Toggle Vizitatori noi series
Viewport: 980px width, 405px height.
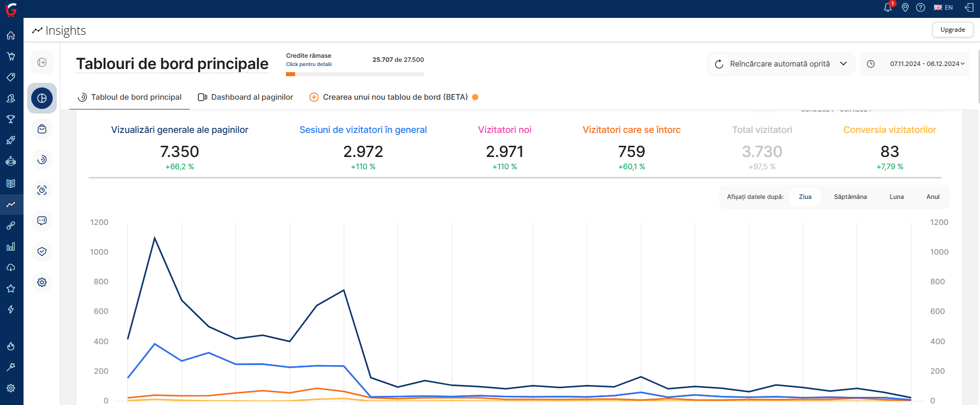coord(505,130)
